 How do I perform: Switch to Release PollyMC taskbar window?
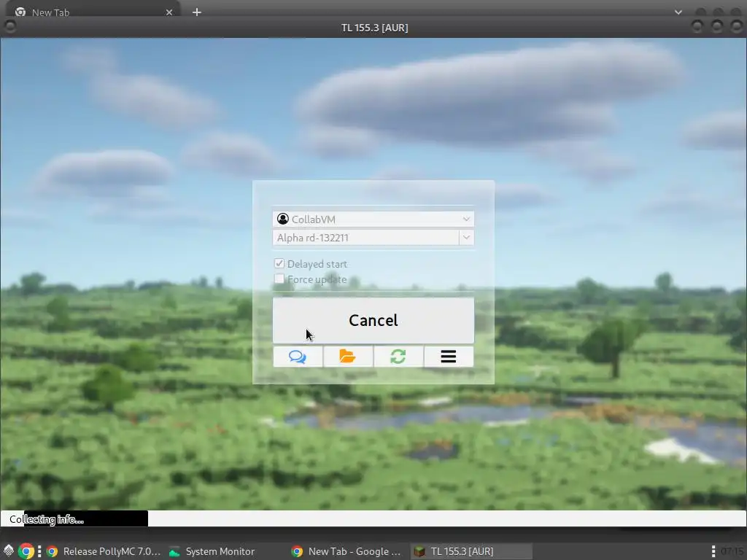(104, 551)
